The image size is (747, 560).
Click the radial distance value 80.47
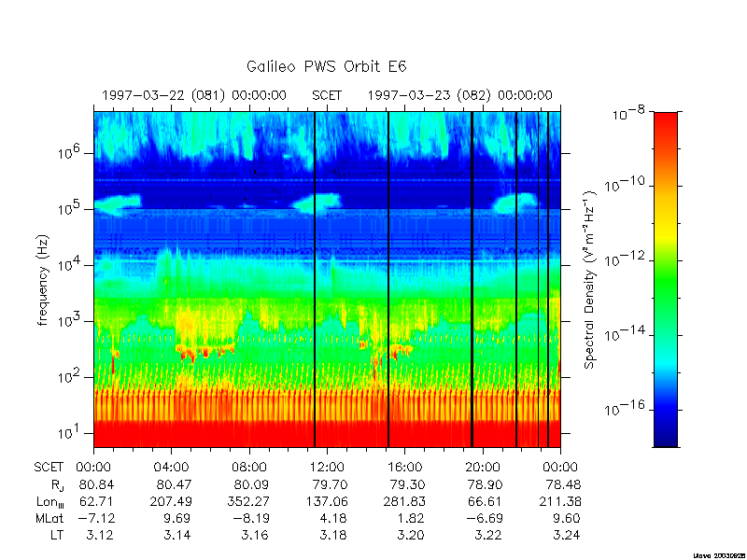point(174,484)
